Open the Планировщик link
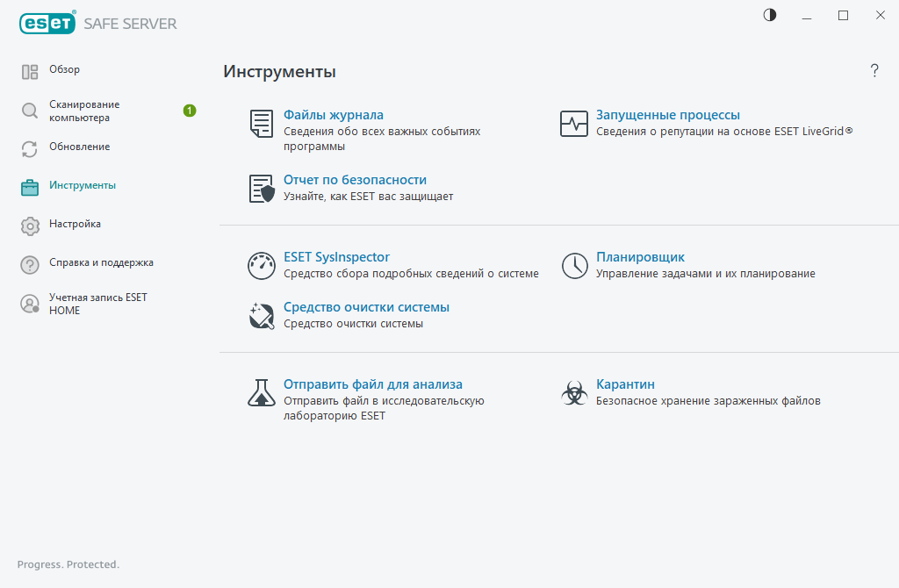This screenshot has width=899, height=588. click(x=640, y=257)
